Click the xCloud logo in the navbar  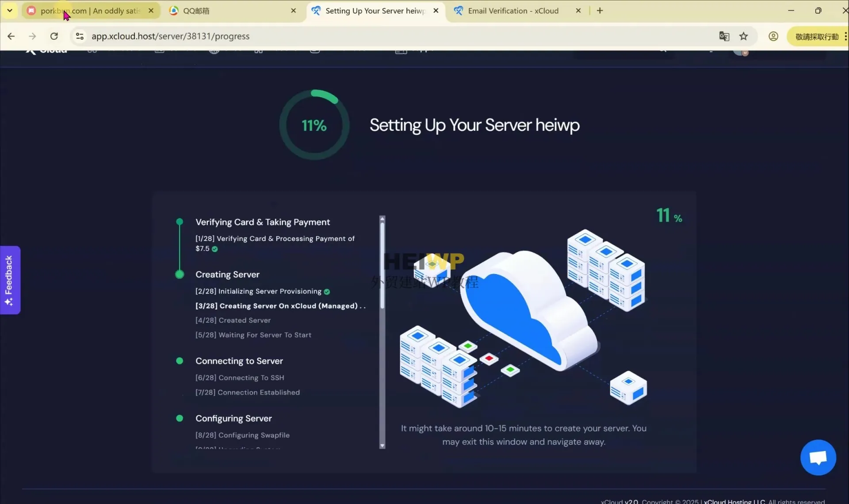point(46,50)
